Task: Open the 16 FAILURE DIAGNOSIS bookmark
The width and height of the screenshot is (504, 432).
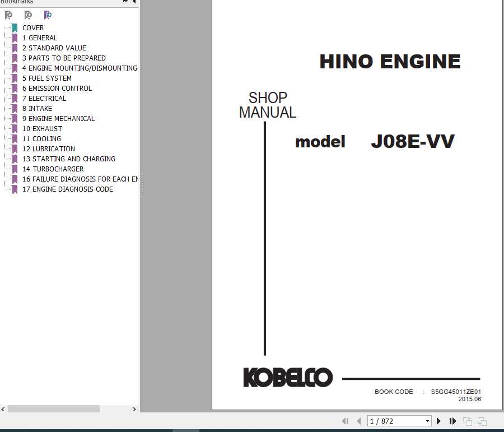Action: tap(80, 179)
